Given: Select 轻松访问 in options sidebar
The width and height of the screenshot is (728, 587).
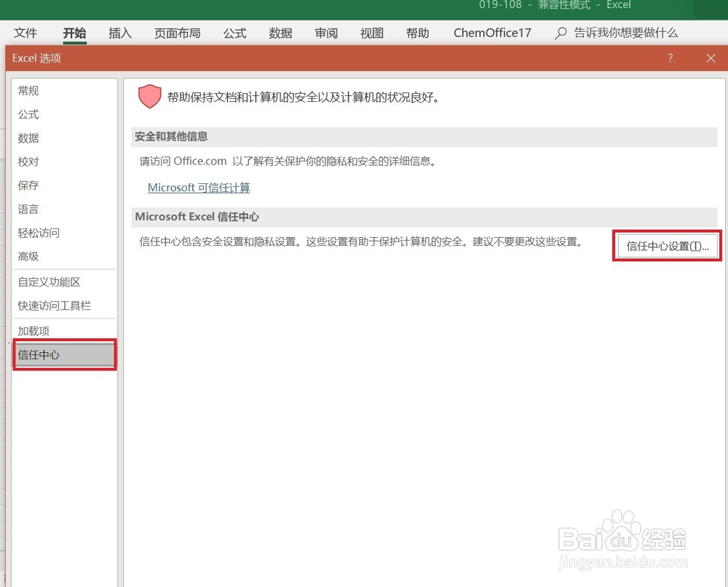Looking at the screenshot, I should click(65, 233).
